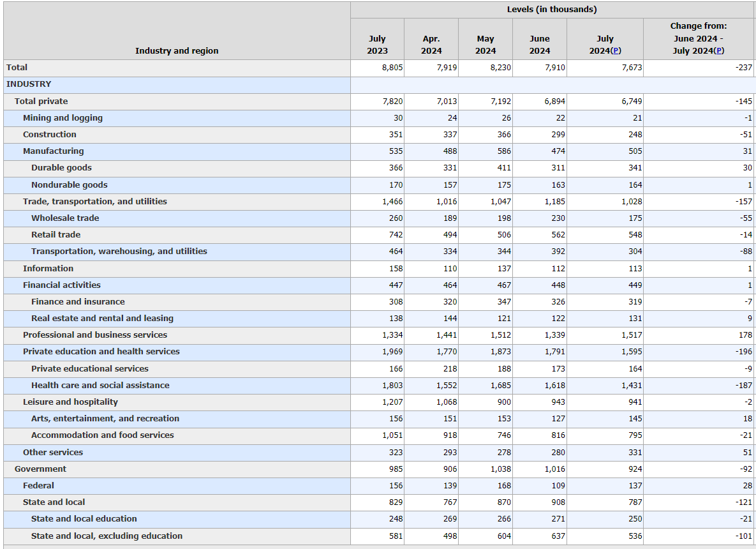
Task: Select the Government row label
Action: [x=40, y=469]
